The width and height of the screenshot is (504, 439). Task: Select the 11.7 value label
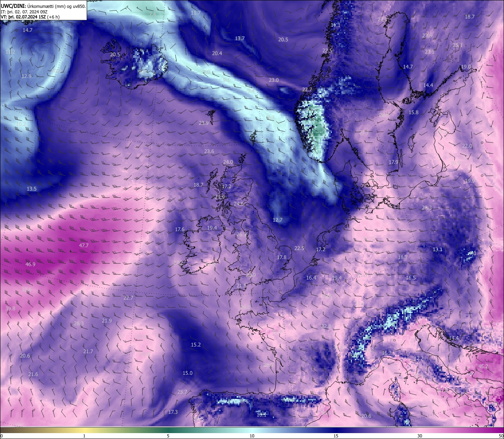[196, 13]
